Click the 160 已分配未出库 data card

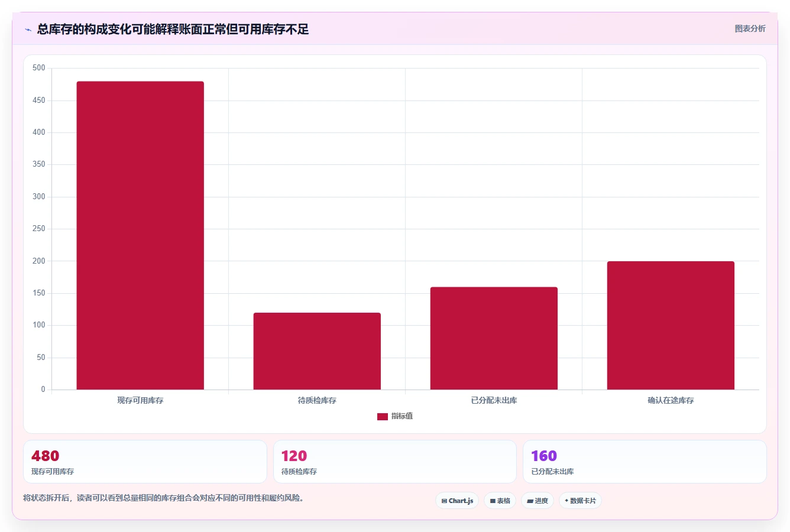(645, 462)
